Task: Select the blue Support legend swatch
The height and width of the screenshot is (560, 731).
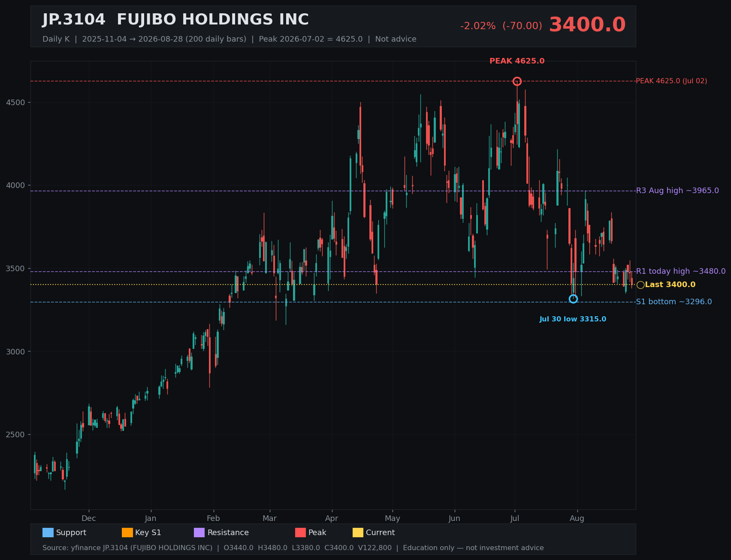Action: [x=48, y=533]
